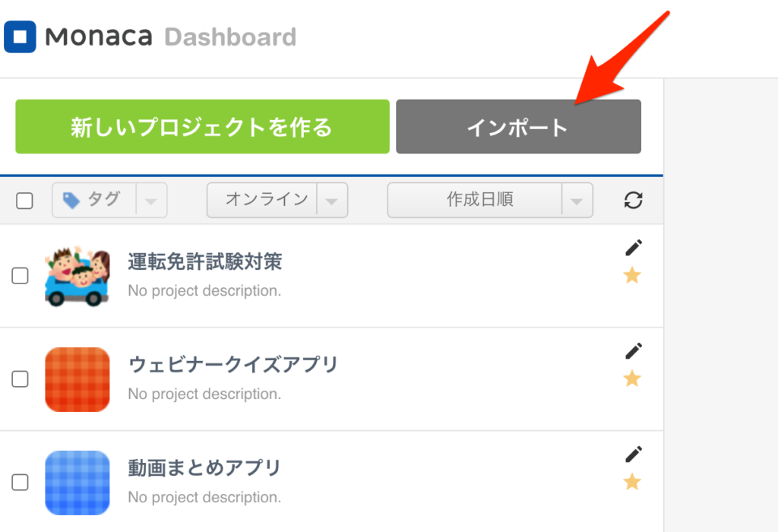Click the インポート button
This screenshot has width=778, height=532.
(x=518, y=127)
